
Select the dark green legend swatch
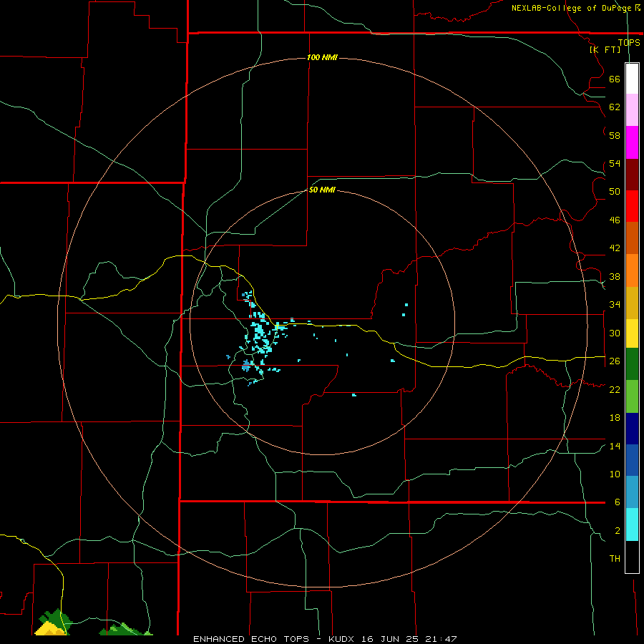point(632,364)
